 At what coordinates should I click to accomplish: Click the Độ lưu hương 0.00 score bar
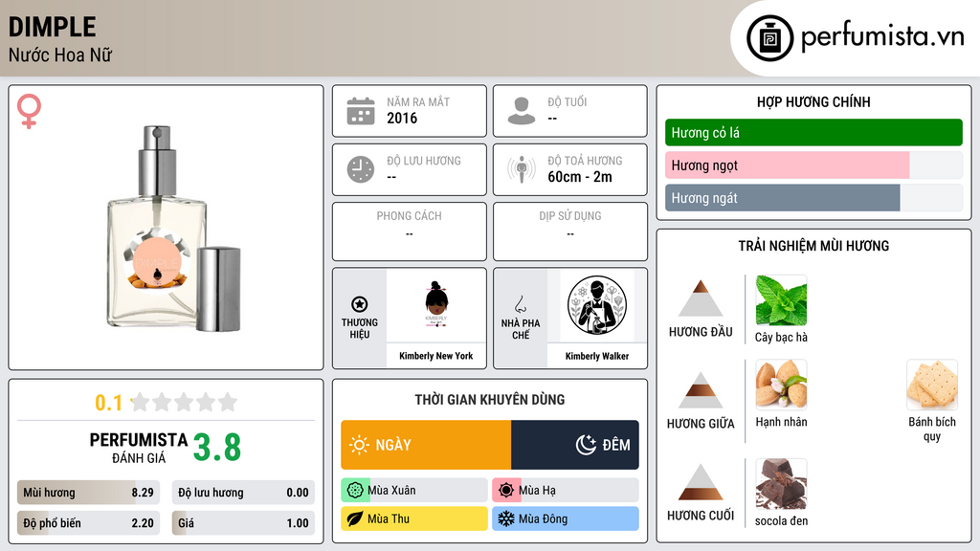coord(243,493)
